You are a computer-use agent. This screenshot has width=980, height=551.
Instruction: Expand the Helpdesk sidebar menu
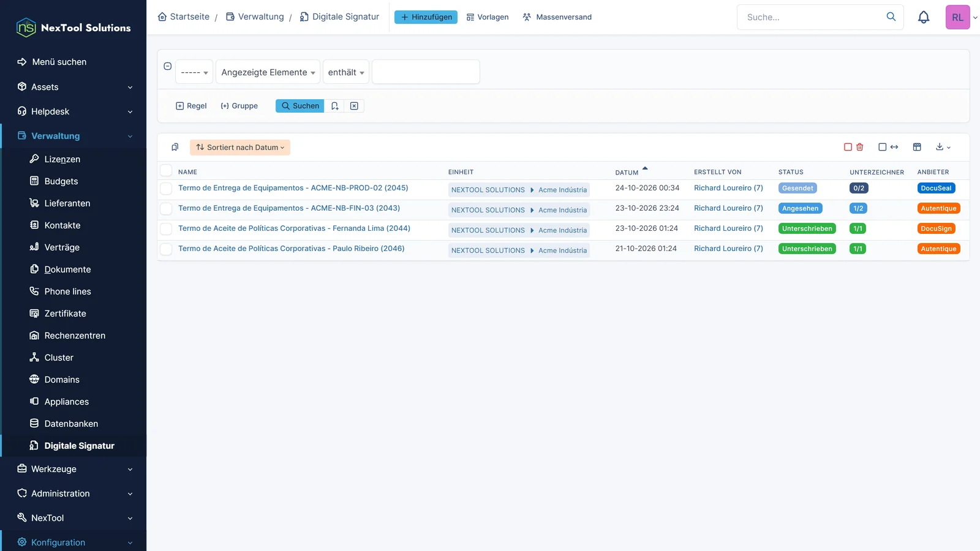point(73,111)
